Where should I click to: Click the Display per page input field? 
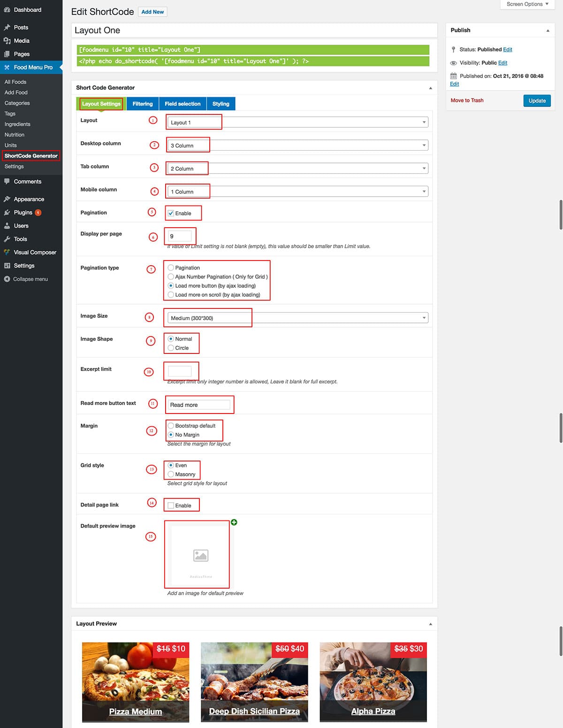click(180, 236)
